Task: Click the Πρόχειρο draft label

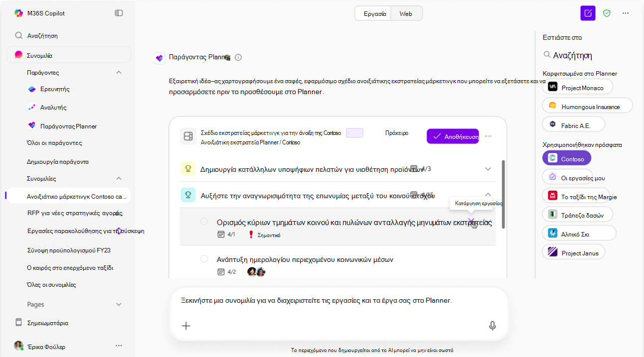Action: click(397, 133)
